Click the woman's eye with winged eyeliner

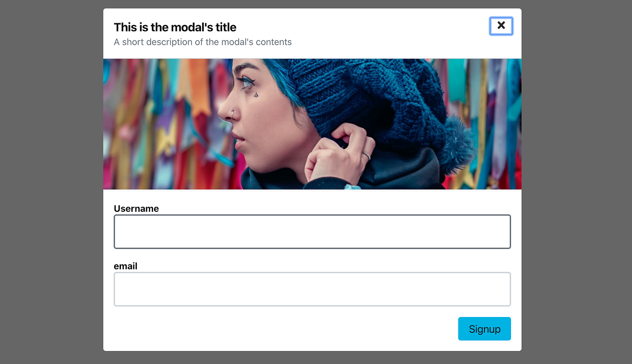246,81
